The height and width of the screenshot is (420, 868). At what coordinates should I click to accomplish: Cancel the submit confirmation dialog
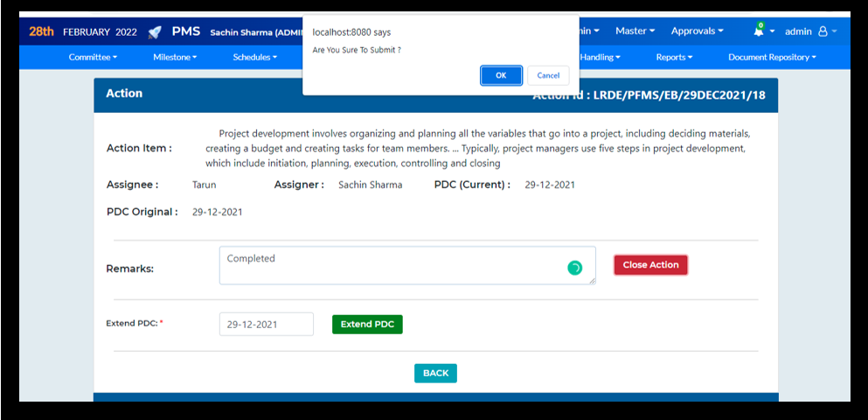[x=548, y=75]
